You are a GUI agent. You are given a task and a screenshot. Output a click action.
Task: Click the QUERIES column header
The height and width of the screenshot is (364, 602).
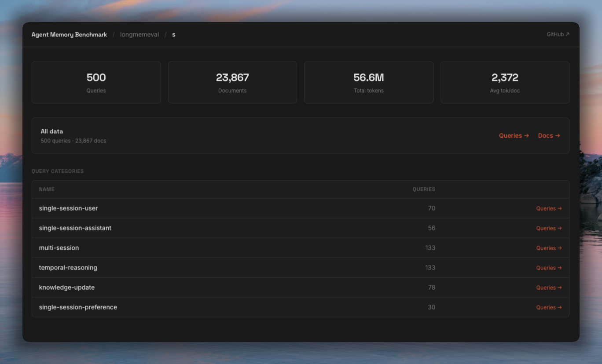click(423, 189)
